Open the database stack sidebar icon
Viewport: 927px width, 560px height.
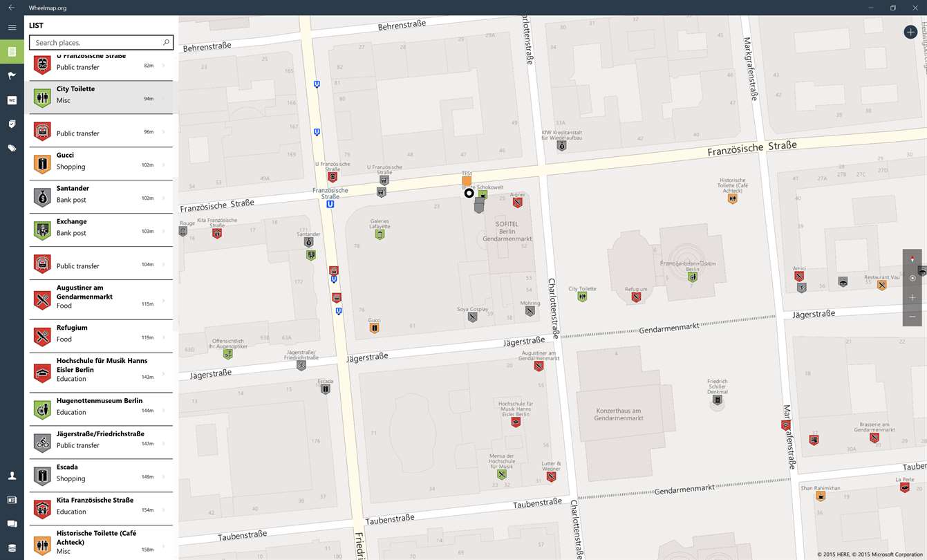pos(12,548)
